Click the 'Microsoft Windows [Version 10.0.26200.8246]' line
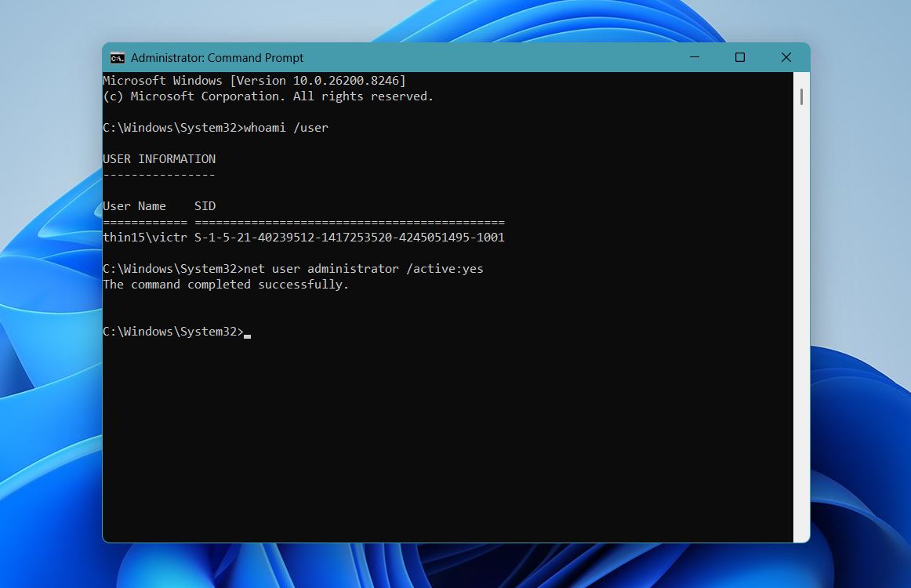Screen dimensions: 911x588 point(255,80)
